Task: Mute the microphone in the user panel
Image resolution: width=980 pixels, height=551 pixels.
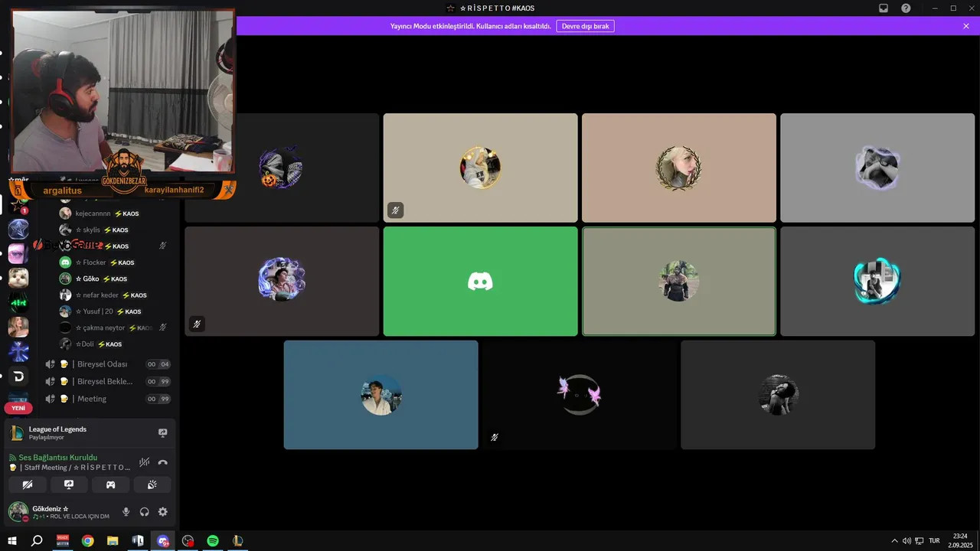Action: coord(126,512)
